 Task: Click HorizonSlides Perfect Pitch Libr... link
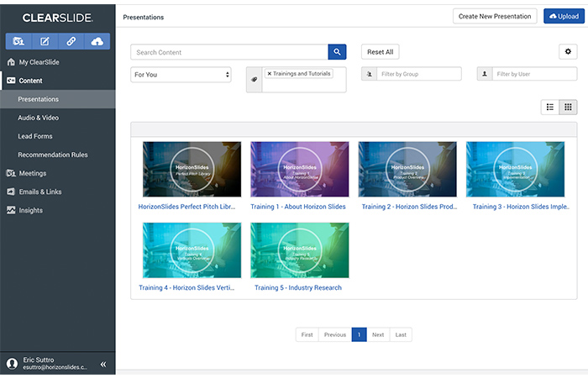[186, 207]
